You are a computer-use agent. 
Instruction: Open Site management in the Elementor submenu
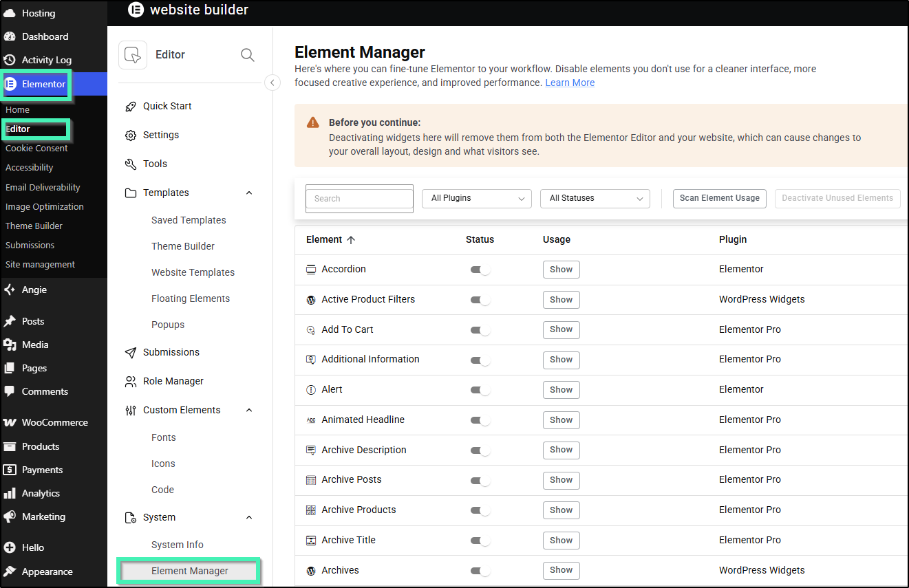(40, 265)
